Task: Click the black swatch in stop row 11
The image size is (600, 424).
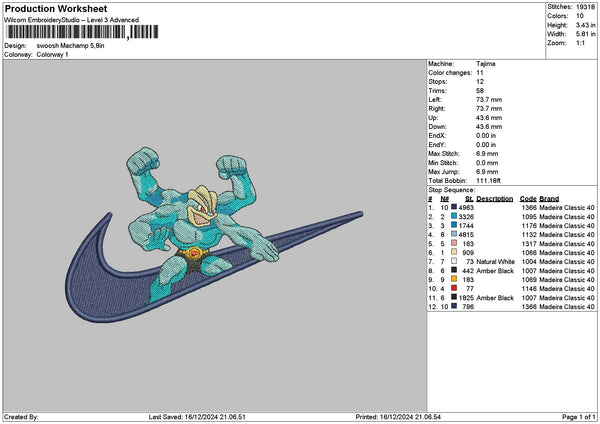Action: 454,297
